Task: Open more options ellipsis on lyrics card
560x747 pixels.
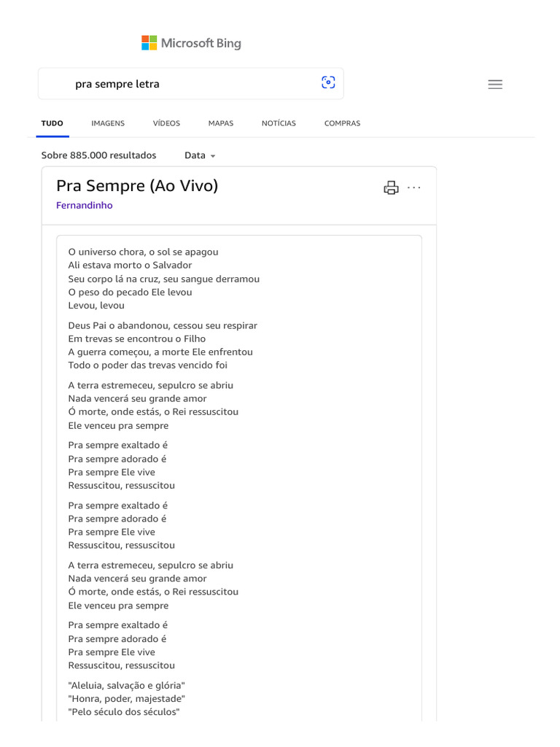Action: pyautogui.click(x=414, y=187)
